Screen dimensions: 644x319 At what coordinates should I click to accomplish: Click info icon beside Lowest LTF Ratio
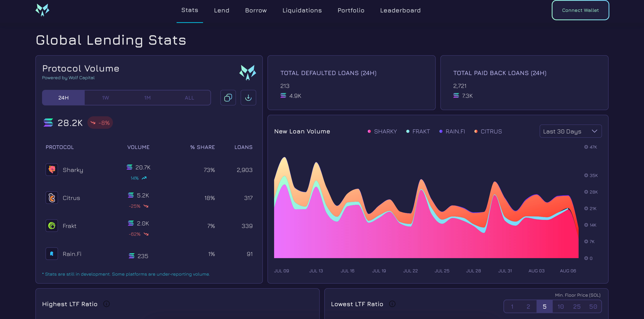point(392,304)
